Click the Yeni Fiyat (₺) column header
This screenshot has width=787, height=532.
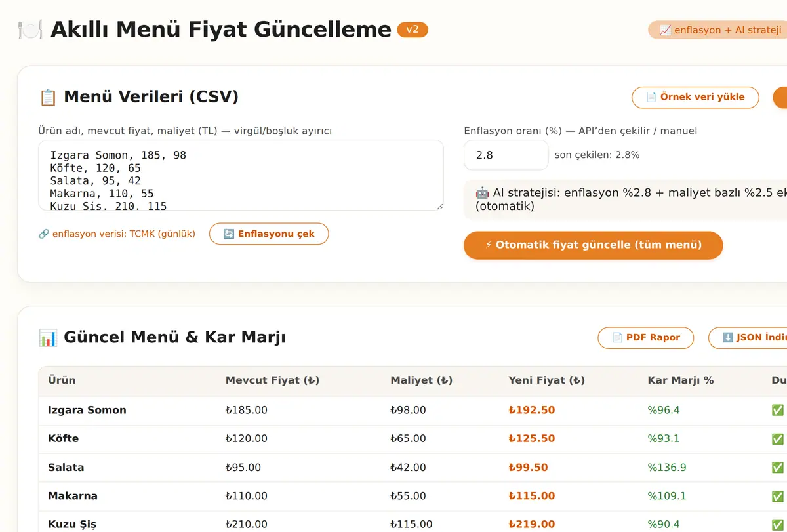[x=547, y=380]
